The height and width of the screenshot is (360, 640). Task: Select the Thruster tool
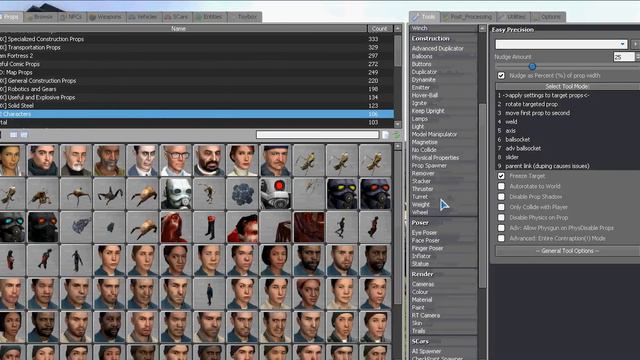tap(422, 189)
